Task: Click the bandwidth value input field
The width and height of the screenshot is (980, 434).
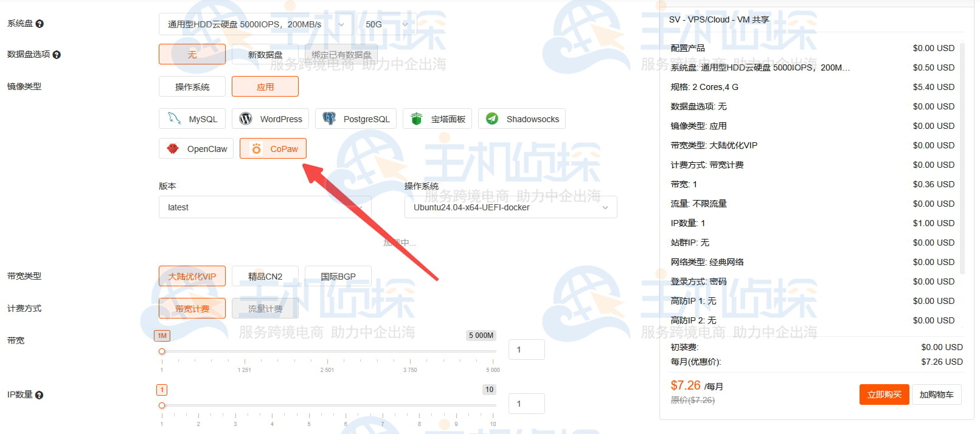Action: [527, 350]
